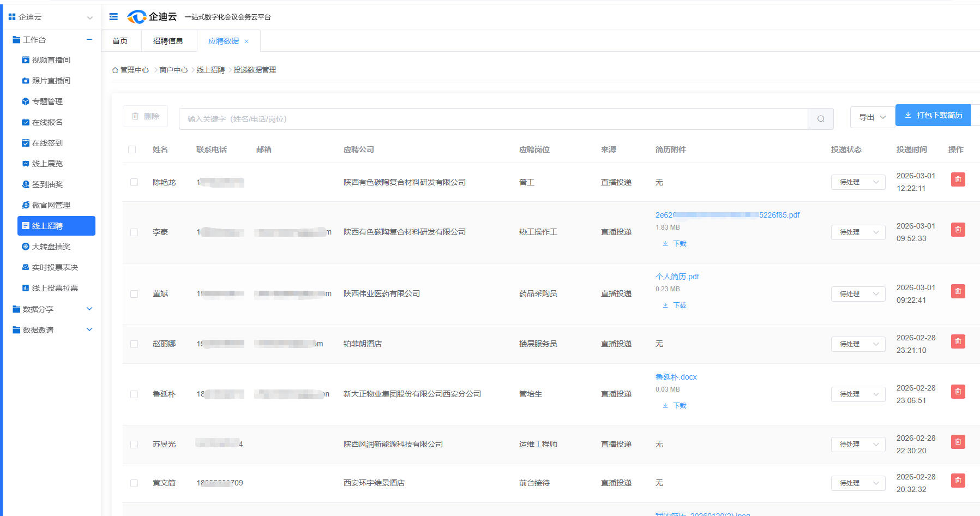
Task: Open 视频直播间 in the sidebar
Action: click(x=51, y=60)
